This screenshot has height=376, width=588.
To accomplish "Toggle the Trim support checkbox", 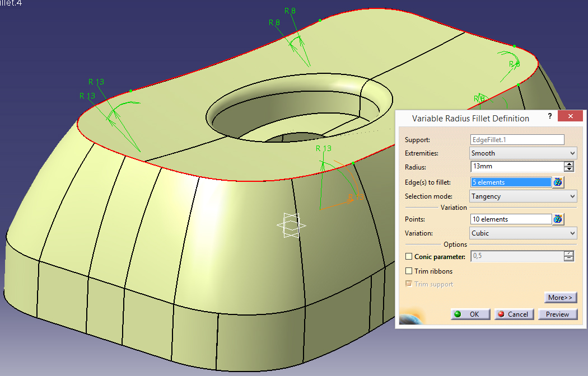I will (409, 284).
